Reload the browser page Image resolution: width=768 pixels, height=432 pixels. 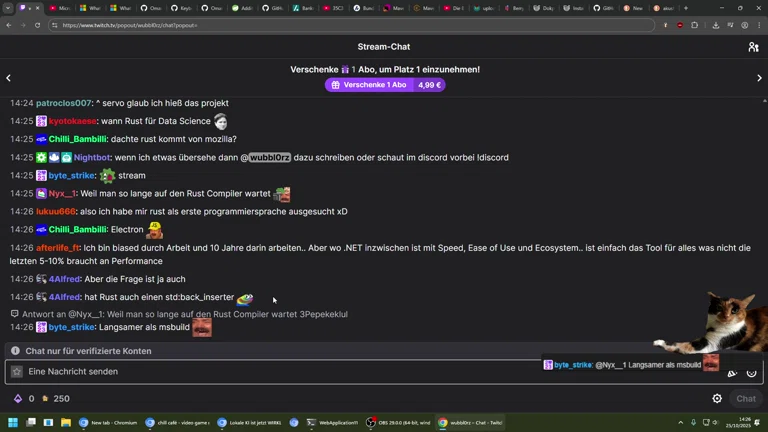point(38,25)
